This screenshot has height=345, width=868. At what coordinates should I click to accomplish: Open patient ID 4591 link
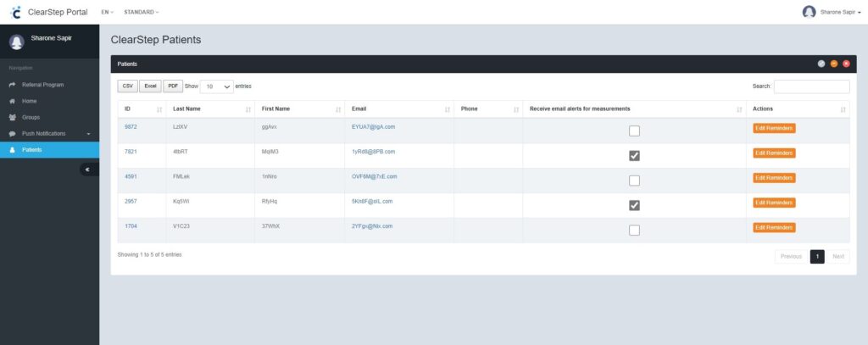click(131, 176)
